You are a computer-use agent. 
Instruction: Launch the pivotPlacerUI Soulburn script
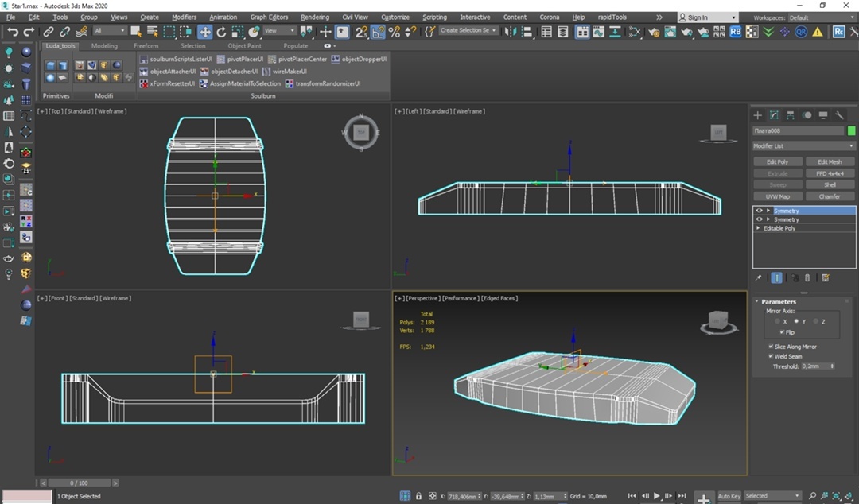[x=240, y=59]
